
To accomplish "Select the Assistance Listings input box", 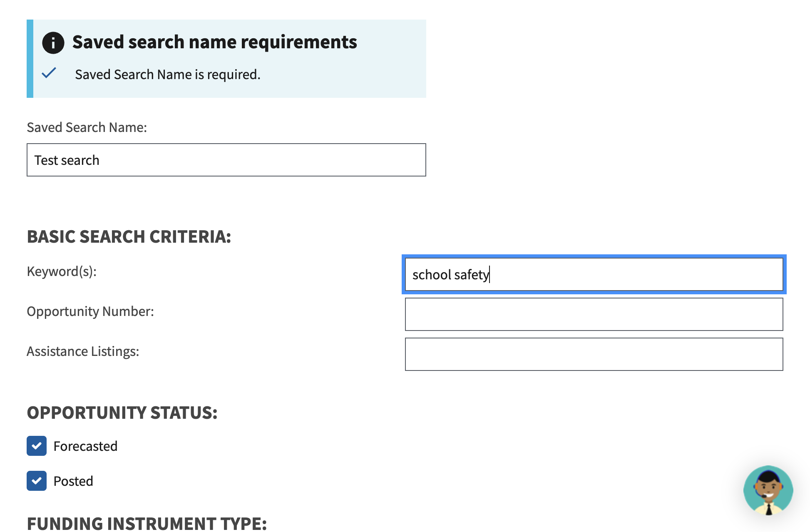I will point(594,354).
